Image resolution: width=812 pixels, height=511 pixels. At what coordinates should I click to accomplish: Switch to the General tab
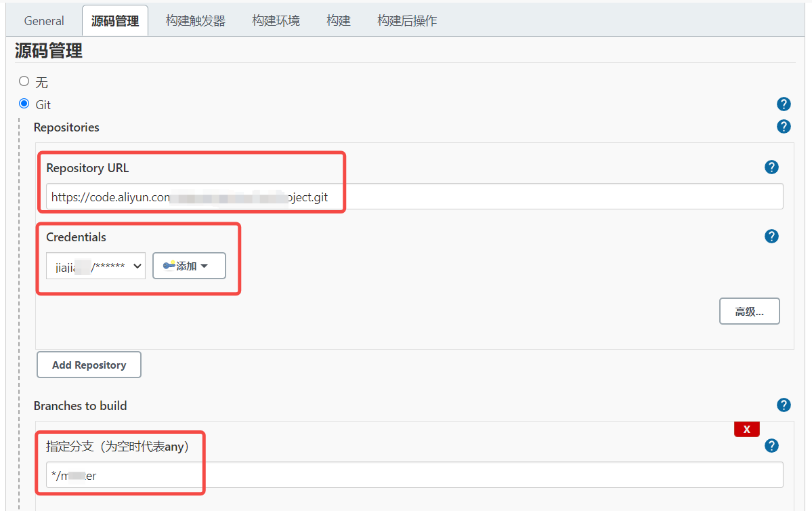pyautogui.click(x=44, y=21)
